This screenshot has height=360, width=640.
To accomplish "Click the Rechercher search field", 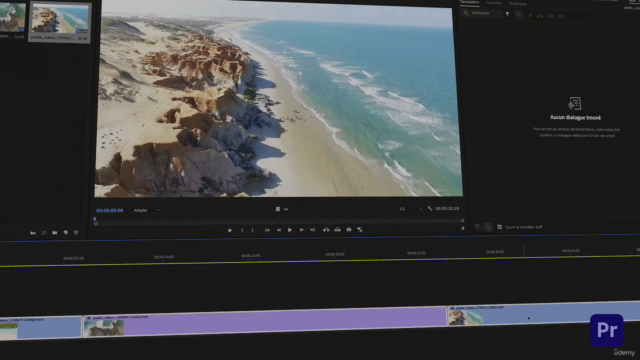I will (x=482, y=13).
